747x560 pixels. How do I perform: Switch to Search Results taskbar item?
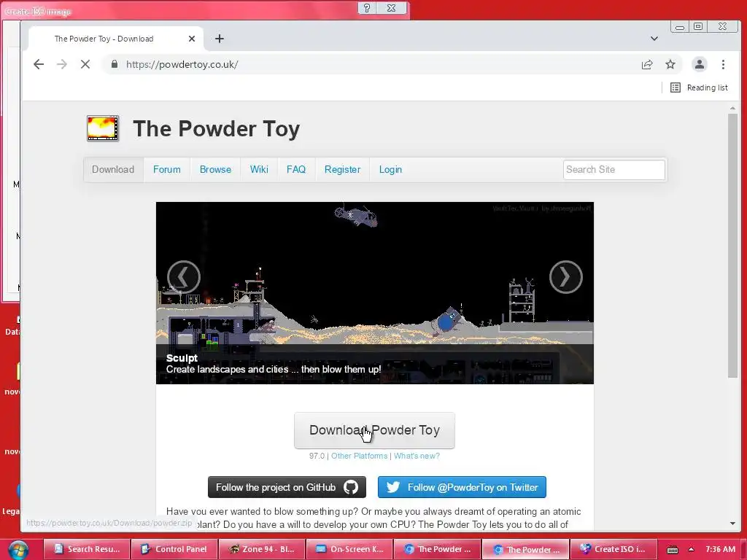click(x=87, y=549)
